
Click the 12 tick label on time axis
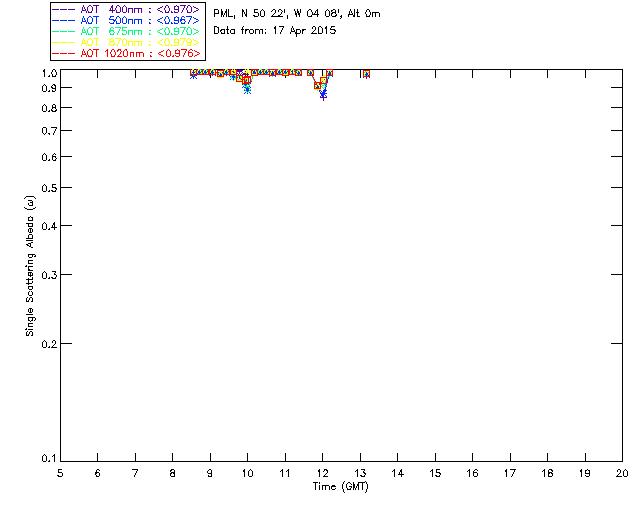pos(322,473)
